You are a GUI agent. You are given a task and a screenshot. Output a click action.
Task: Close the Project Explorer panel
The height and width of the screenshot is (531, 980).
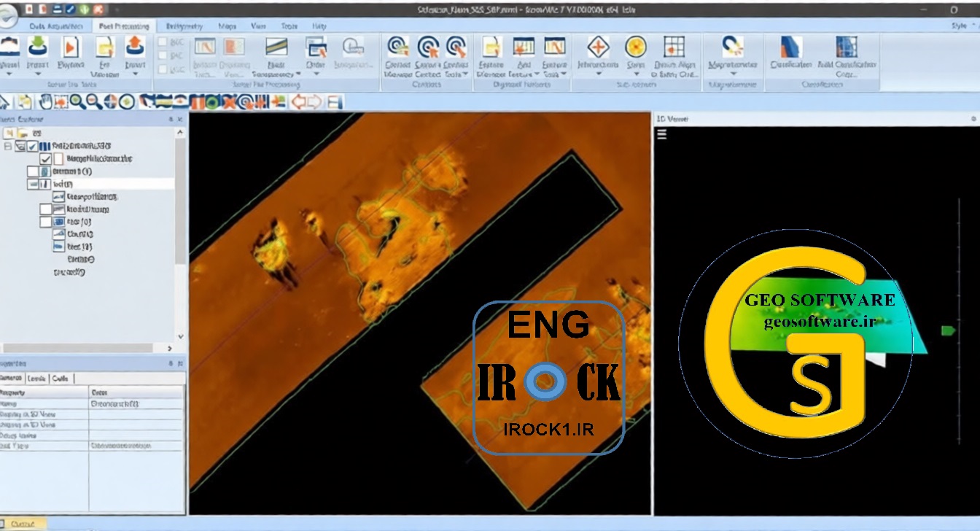[x=179, y=119]
